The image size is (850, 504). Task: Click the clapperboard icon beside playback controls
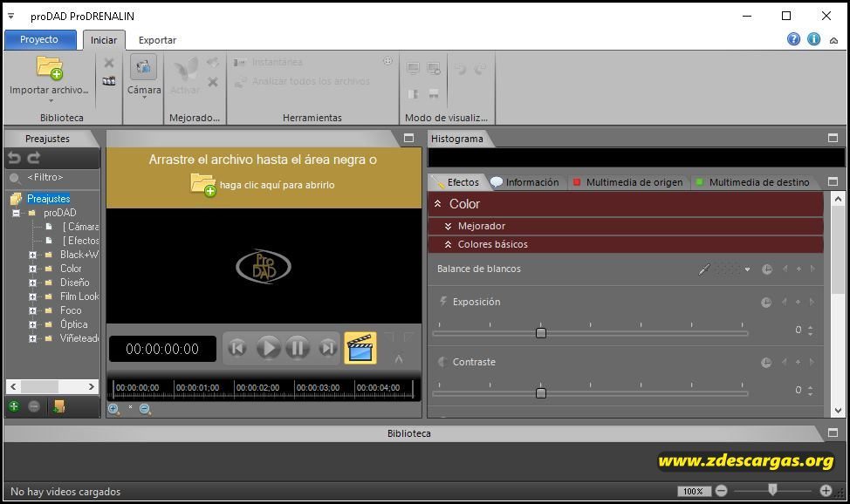(x=360, y=348)
